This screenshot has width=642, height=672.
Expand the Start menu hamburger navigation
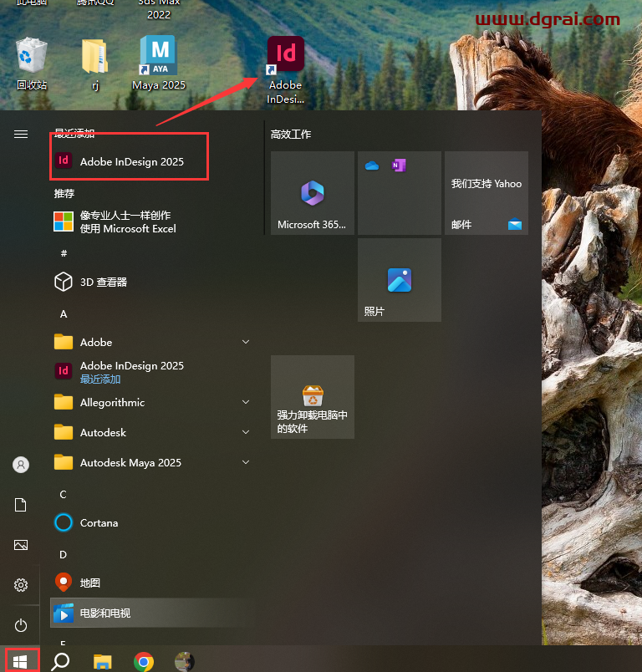(x=21, y=134)
